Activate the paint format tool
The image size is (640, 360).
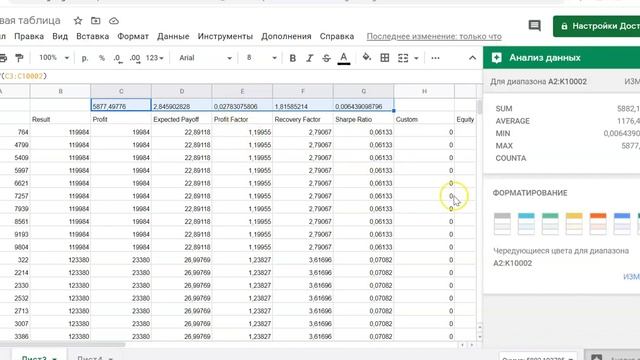pos(19,58)
